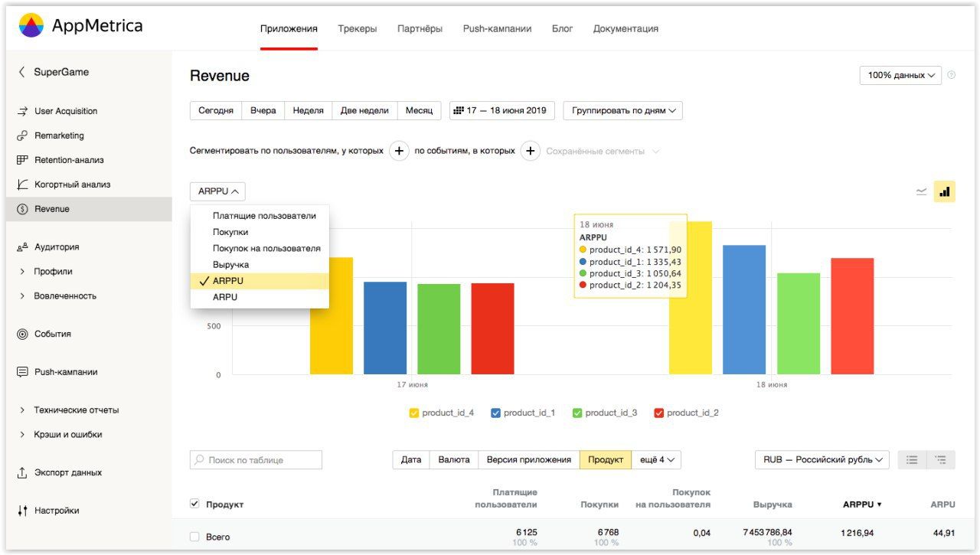980x555 pixels.
Task: Click the Push-кампании message icon in sidebar
Action: [x=22, y=372]
